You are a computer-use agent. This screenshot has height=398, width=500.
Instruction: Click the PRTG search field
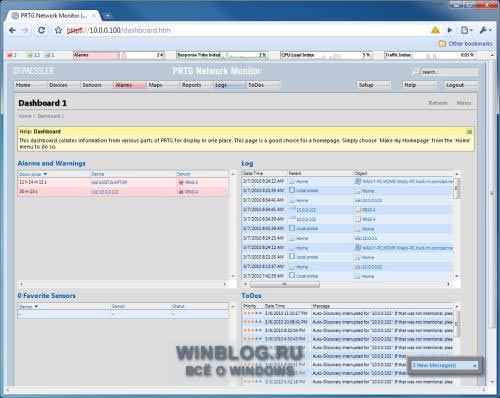point(449,72)
